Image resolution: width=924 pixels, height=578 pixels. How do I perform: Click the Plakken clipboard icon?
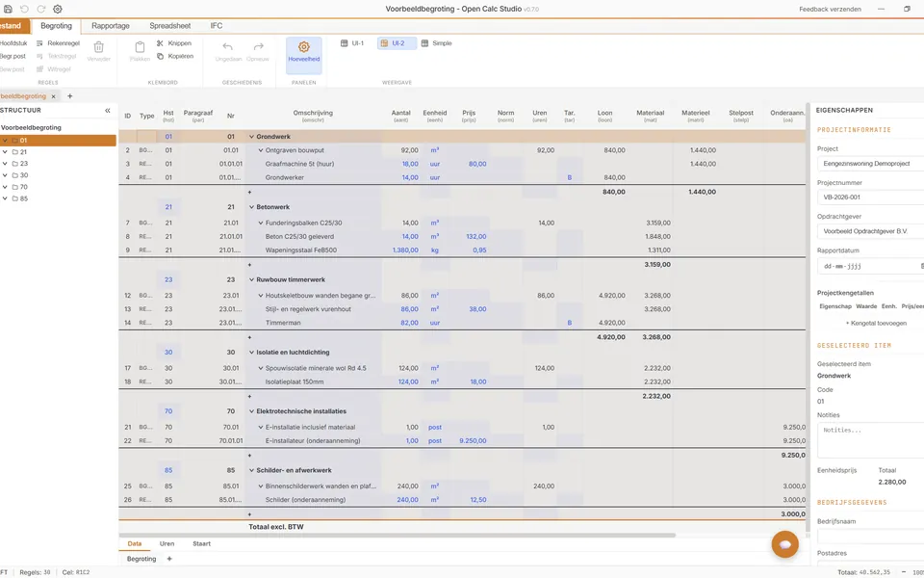[x=140, y=47]
